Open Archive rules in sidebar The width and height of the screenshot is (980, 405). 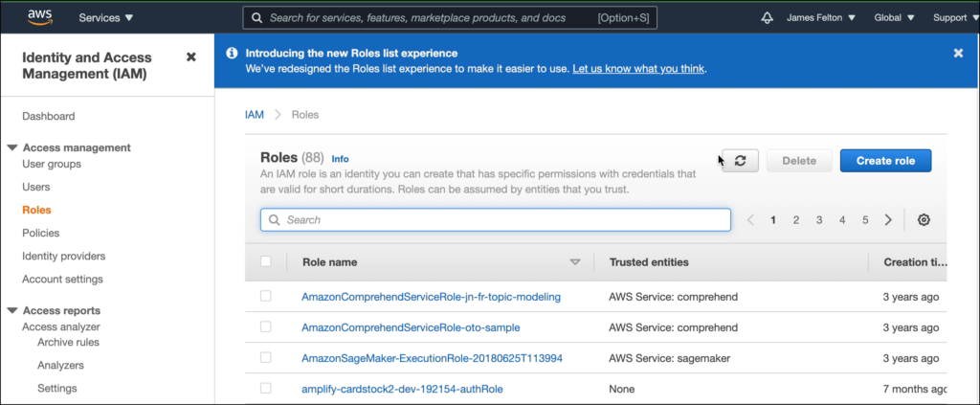(68, 342)
